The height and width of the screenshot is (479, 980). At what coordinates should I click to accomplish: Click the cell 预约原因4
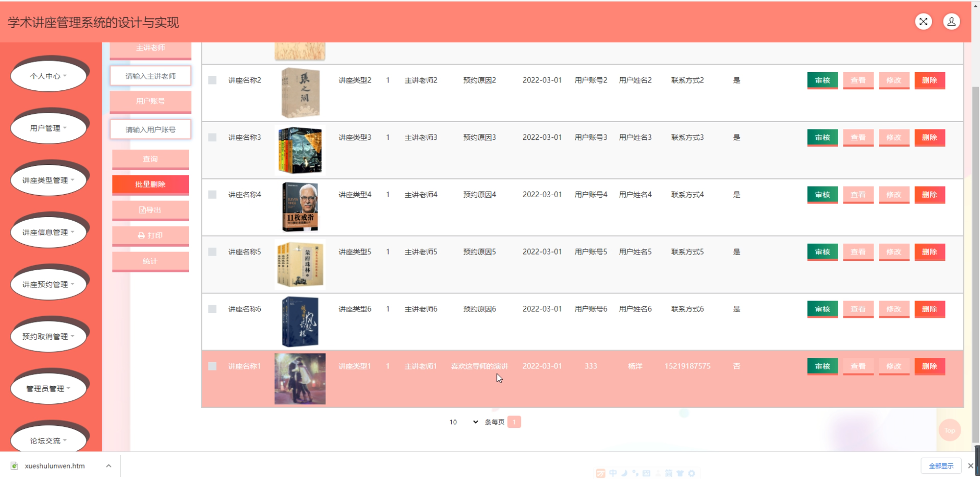479,195
